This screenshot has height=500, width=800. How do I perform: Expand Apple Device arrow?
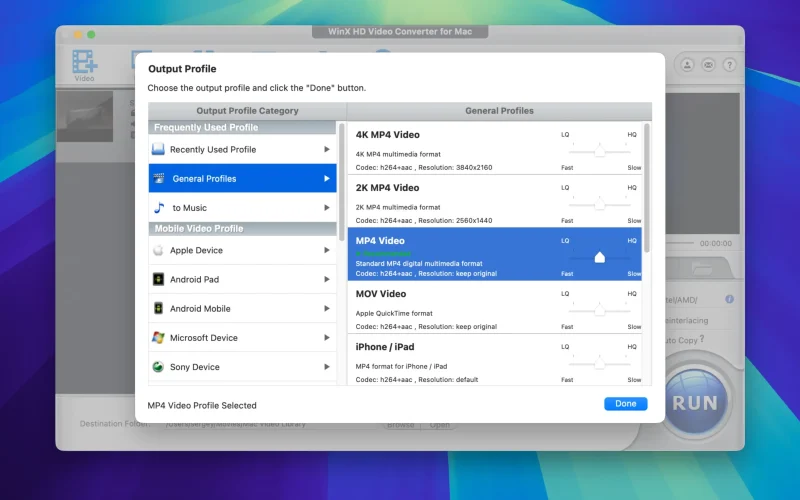pos(327,250)
